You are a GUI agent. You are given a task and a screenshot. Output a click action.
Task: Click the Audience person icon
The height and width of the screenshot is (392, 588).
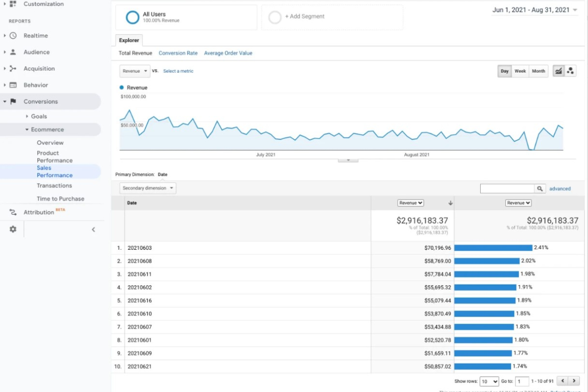coord(13,52)
